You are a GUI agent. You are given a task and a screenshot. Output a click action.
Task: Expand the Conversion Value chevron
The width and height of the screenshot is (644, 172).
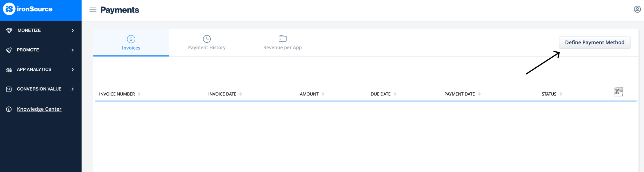pos(73,89)
